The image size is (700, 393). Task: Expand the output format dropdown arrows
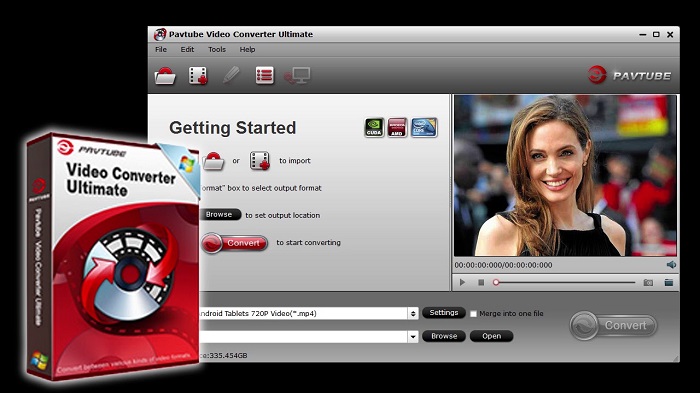413,314
